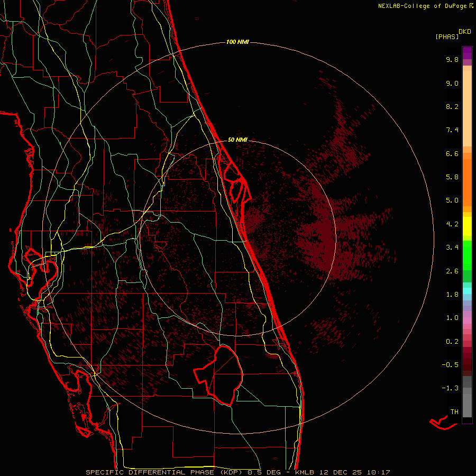Screen dimensions: 476x476
Task: Click the 9.8 legend value
Action: tap(452, 59)
